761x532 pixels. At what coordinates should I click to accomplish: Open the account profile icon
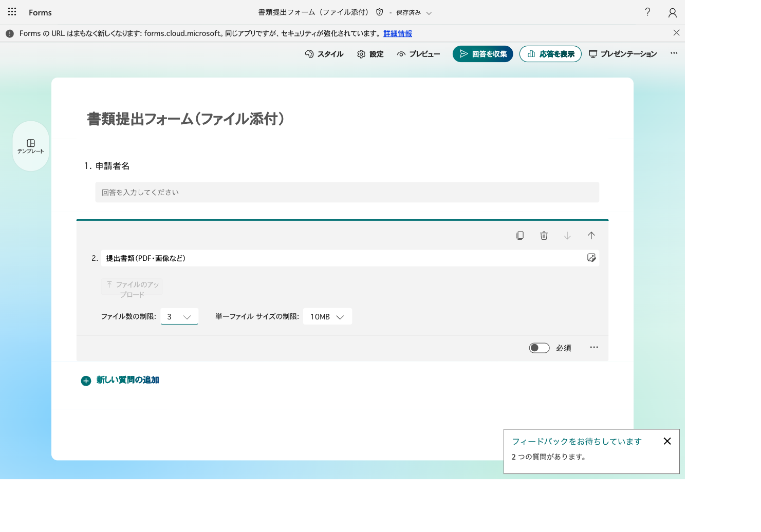pyautogui.click(x=672, y=12)
